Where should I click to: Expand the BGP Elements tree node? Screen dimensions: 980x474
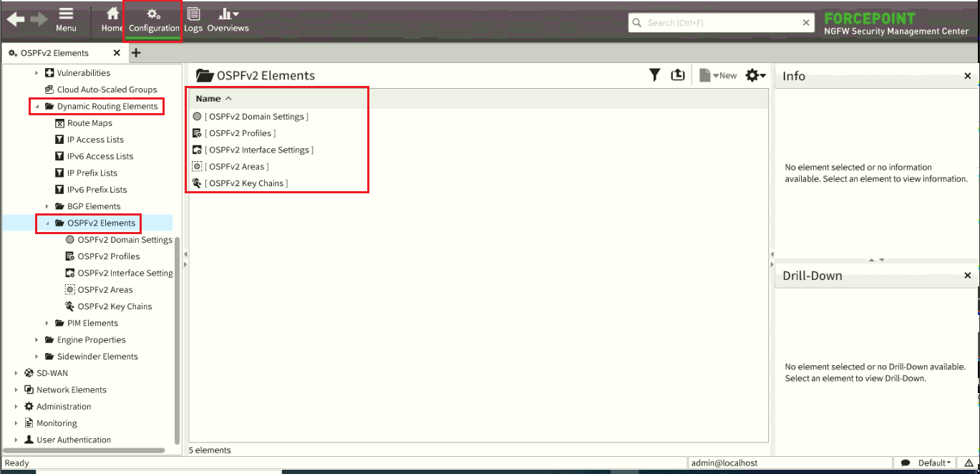[47, 206]
